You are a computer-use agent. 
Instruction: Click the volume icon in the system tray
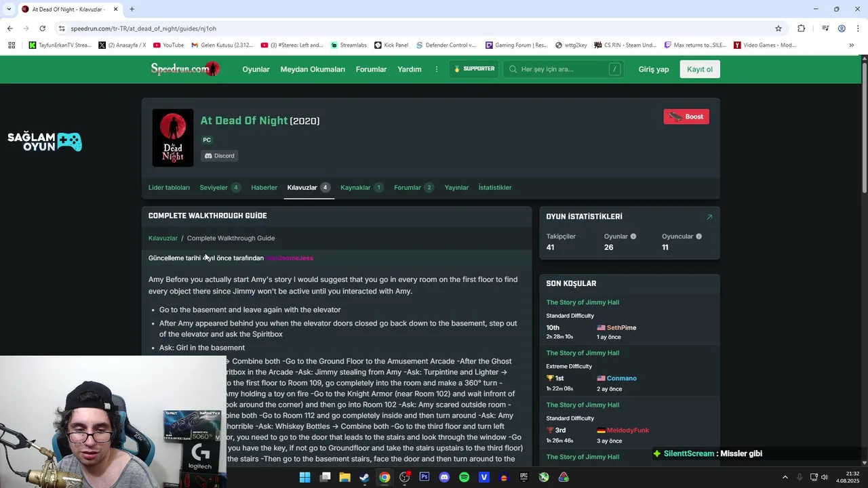click(825, 477)
